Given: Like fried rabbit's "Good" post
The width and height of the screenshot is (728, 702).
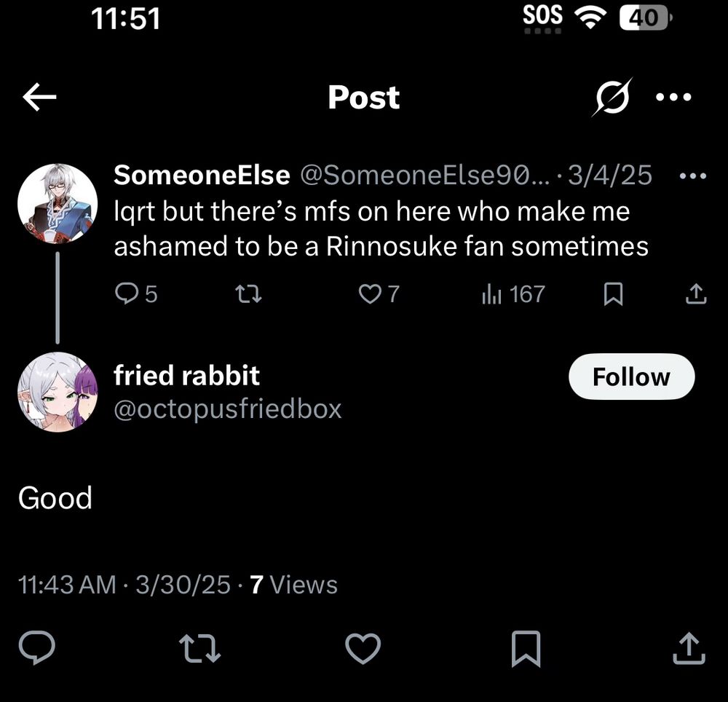Looking at the screenshot, I should coord(363,648).
